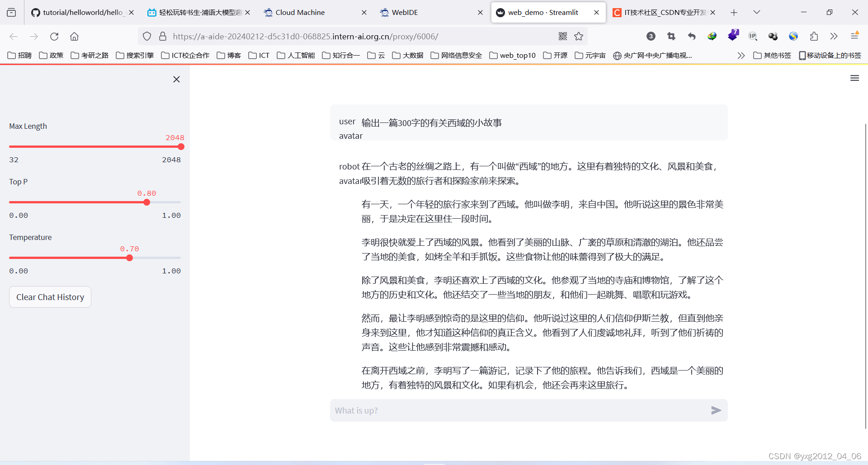Screen dimensions: 868x465
Task: Open the 网络信息安全 bookmark folder
Action: click(456, 55)
